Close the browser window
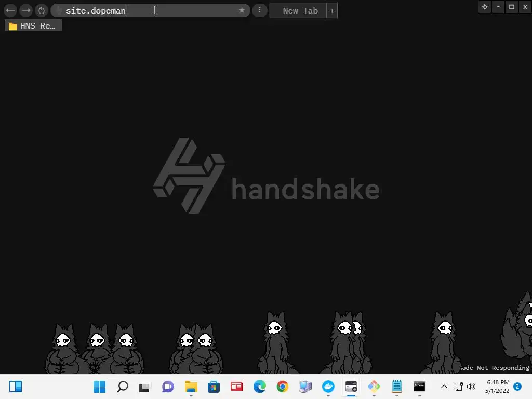This screenshot has width=532, height=399. 525,7
